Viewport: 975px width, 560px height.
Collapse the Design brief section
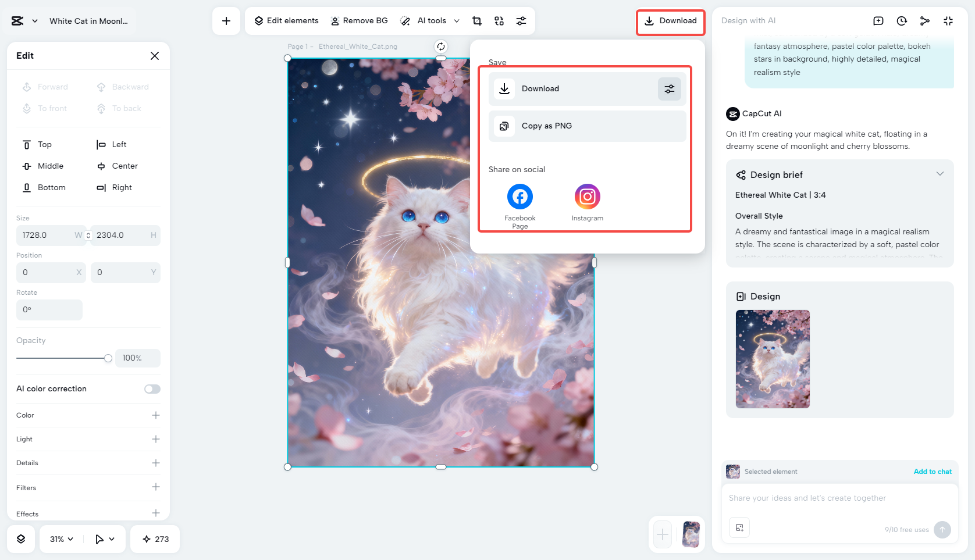940,173
